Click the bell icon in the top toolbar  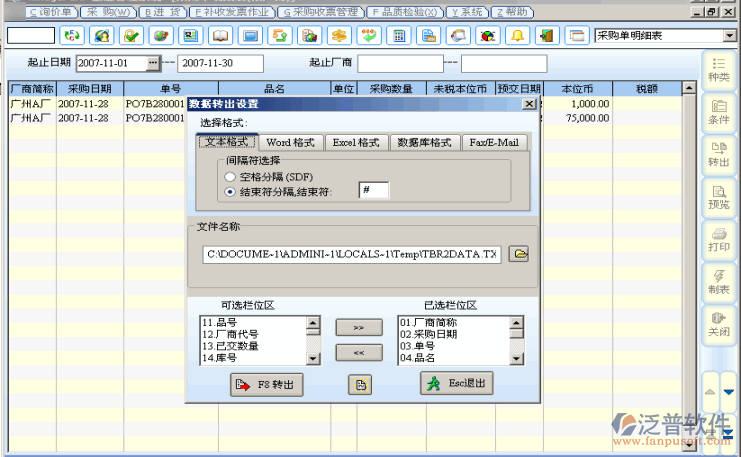click(x=517, y=36)
